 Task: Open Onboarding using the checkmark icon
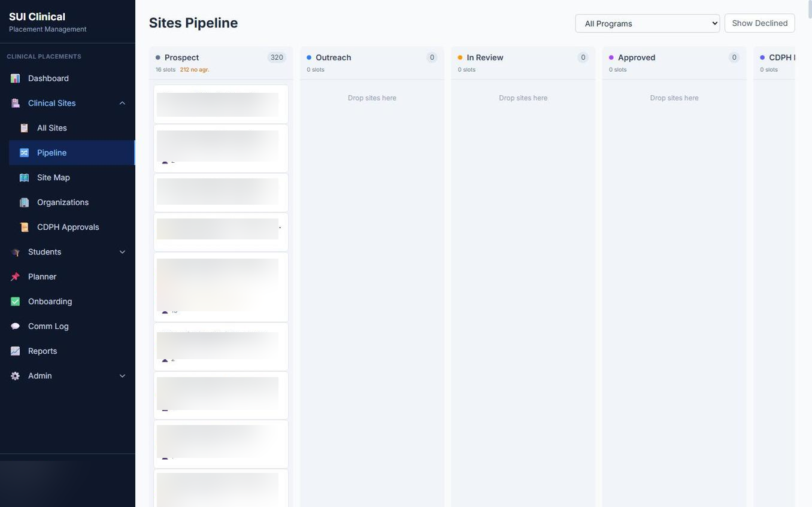(x=11, y=300)
